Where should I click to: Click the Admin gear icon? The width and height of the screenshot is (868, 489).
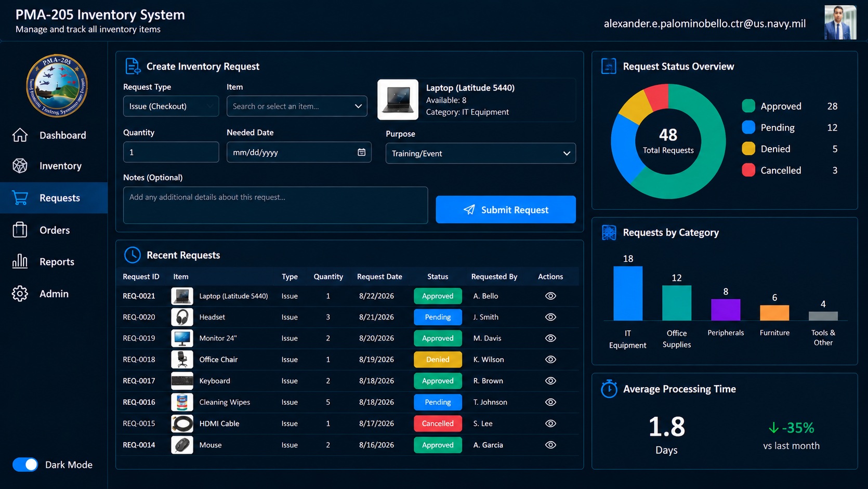point(20,294)
